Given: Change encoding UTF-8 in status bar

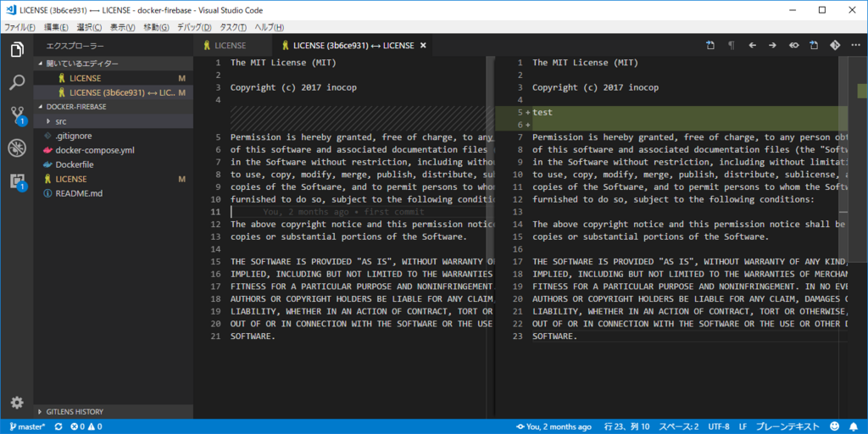Looking at the screenshot, I should 719,427.
